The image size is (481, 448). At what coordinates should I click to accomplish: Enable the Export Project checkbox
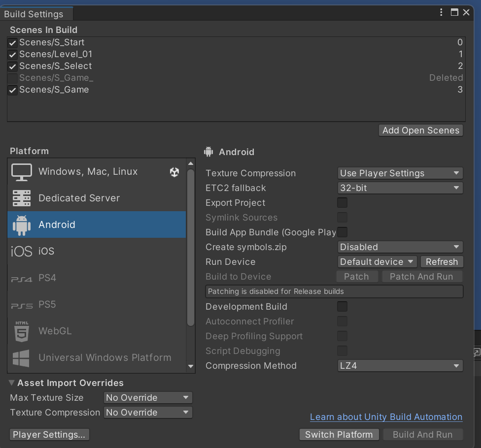[x=343, y=202]
